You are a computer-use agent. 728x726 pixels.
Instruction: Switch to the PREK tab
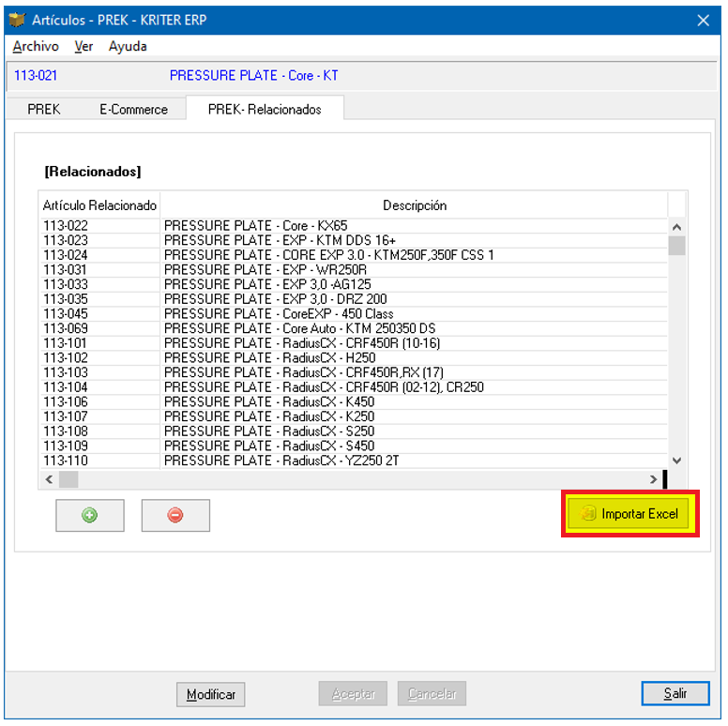(44, 110)
